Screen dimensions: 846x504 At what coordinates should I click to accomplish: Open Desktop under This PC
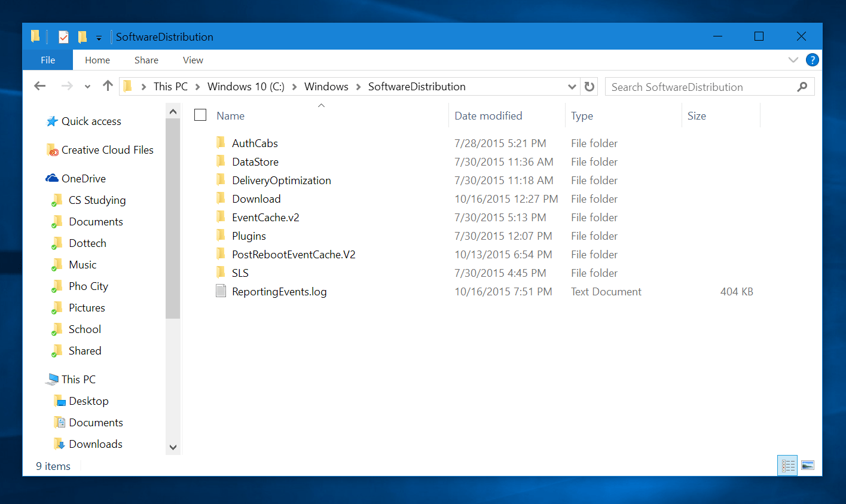coord(88,401)
